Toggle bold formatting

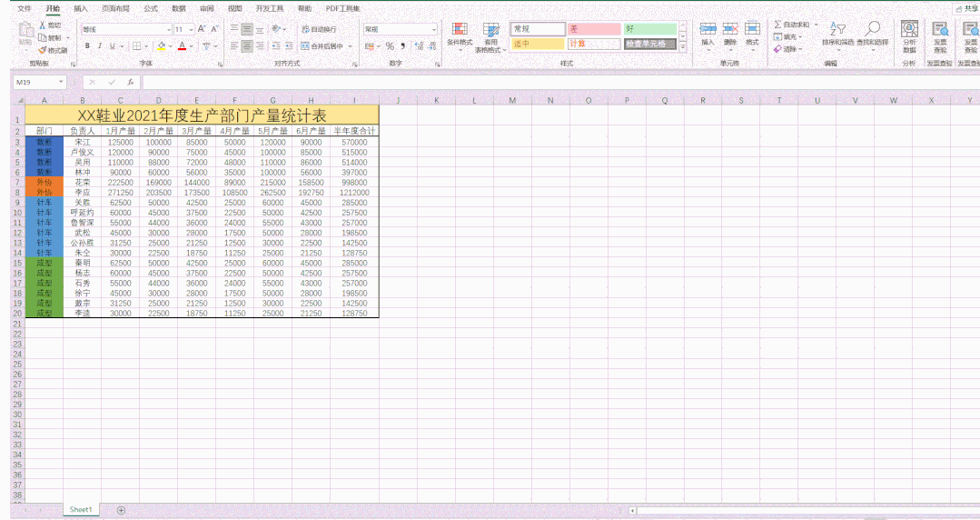tap(87, 45)
